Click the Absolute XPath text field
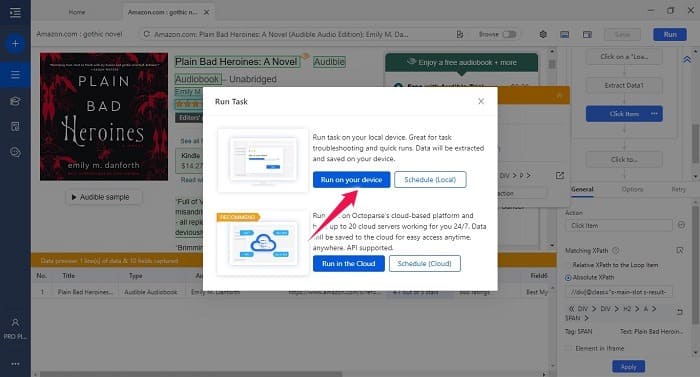The image size is (700, 377). [619, 292]
